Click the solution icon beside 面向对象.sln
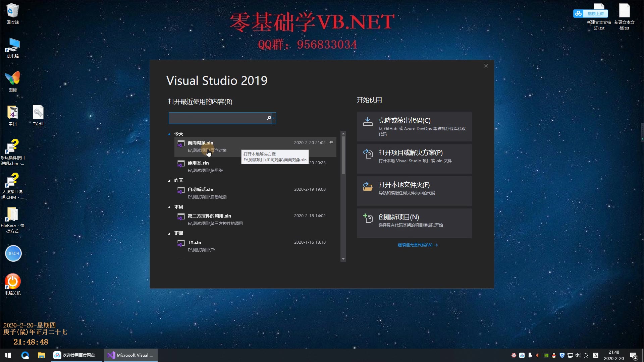Viewport: 644px width, 362px height. [181, 144]
